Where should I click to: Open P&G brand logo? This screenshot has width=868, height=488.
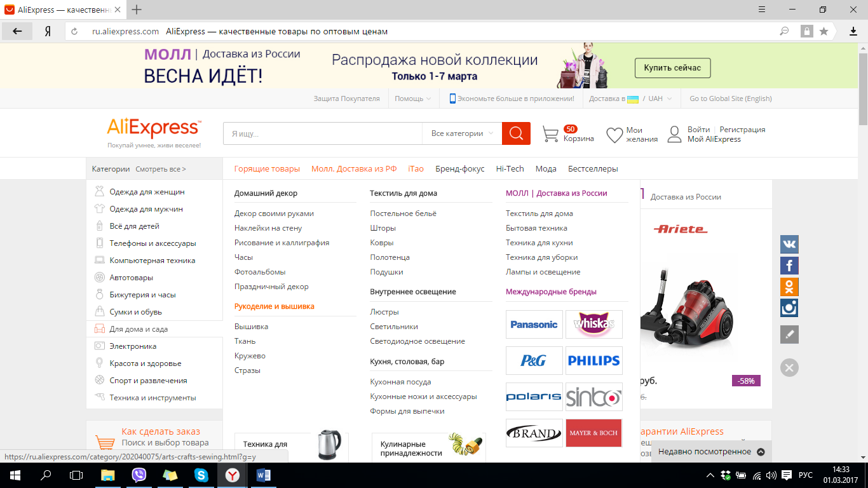[534, 360]
